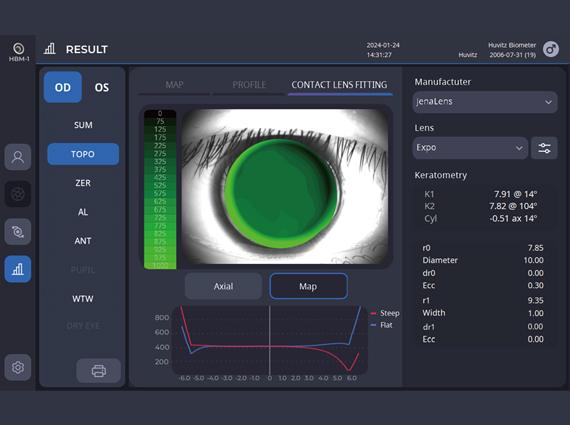Open the results chart sidebar icon
The image size is (570, 425).
(x=18, y=269)
